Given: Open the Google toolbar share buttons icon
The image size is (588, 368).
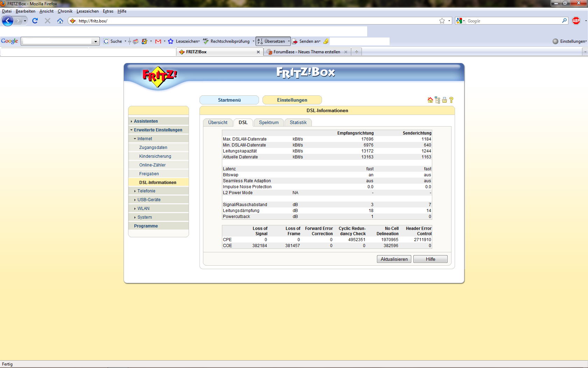Looking at the screenshot, I should point(144,41).
